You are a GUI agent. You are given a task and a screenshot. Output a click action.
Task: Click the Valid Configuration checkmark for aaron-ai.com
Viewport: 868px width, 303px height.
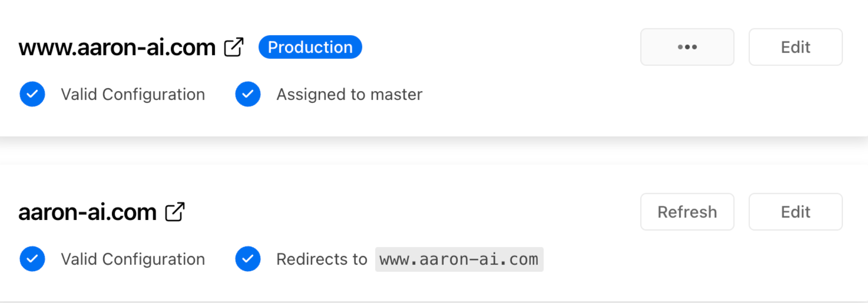pos(32,259)
